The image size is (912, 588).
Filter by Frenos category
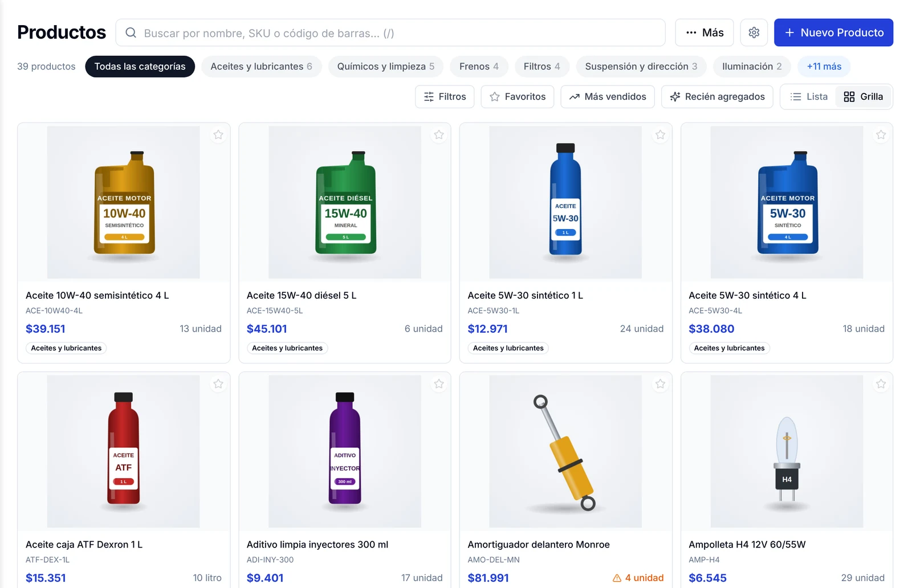479,67
